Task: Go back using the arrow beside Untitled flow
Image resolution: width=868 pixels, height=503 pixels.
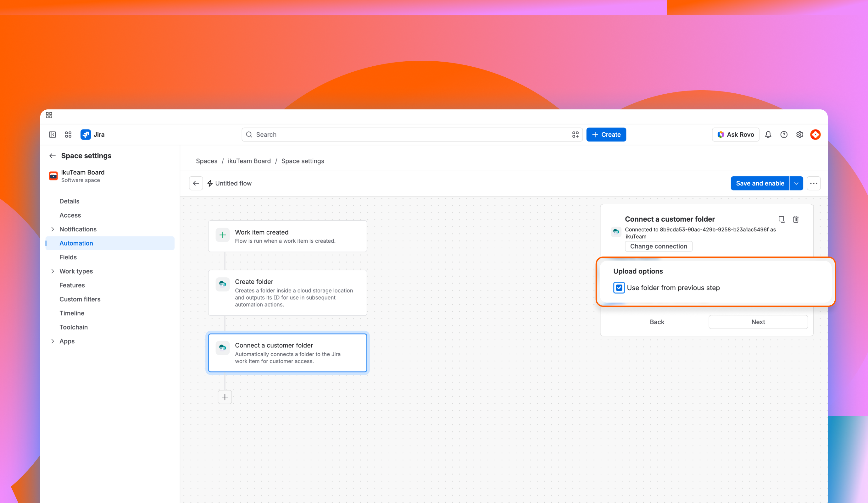Action: coord(196,183)
